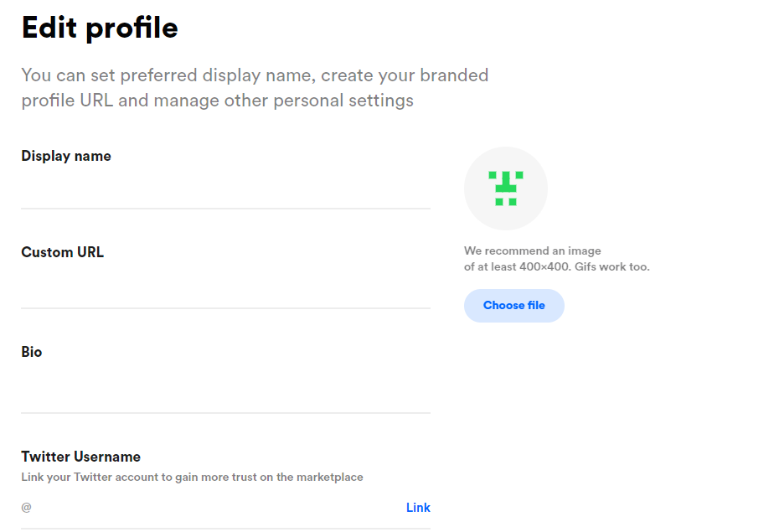This screenshot has height=532, width=774.
Task: Select the Edit profile heading text
Action: tap(100, 27)
